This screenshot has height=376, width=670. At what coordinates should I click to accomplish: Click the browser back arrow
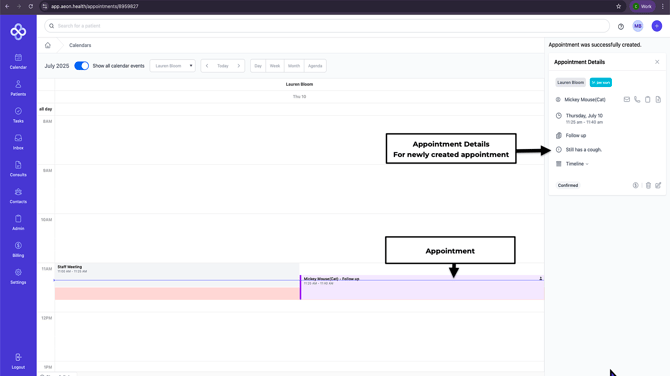pos(7,6)
